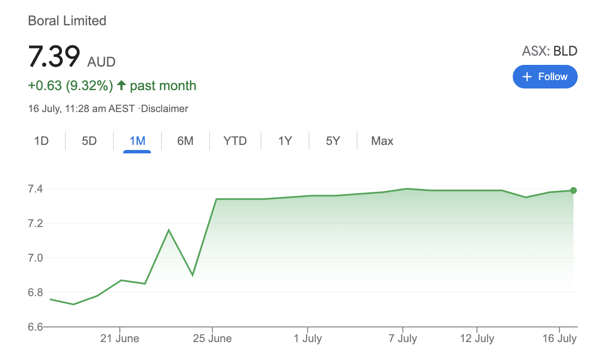Click the green endpoint dot on chart
Screen dimensions: 603x364
[x=573, y=190]
